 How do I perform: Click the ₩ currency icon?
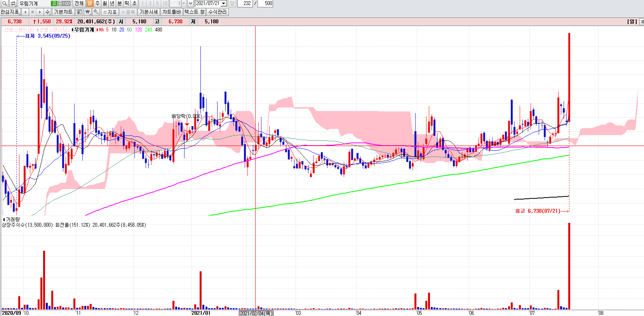click(88, 12)
